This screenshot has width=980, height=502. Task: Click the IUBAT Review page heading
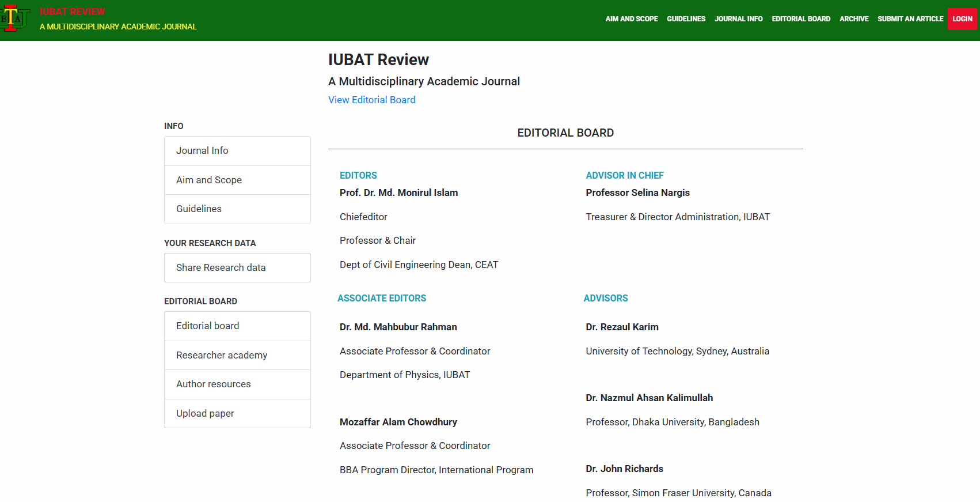[x=378, y=60]
